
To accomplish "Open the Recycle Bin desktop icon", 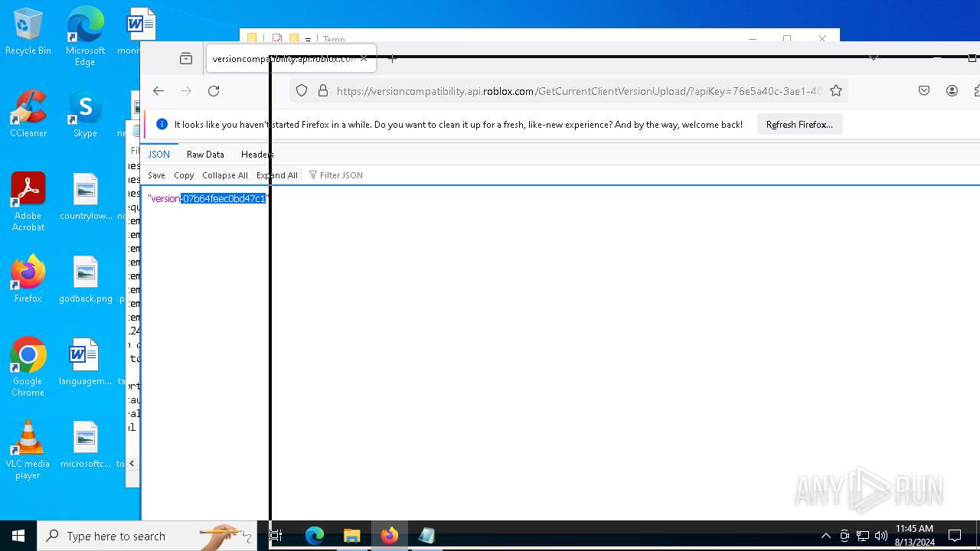I will click(x=28, y=32).
